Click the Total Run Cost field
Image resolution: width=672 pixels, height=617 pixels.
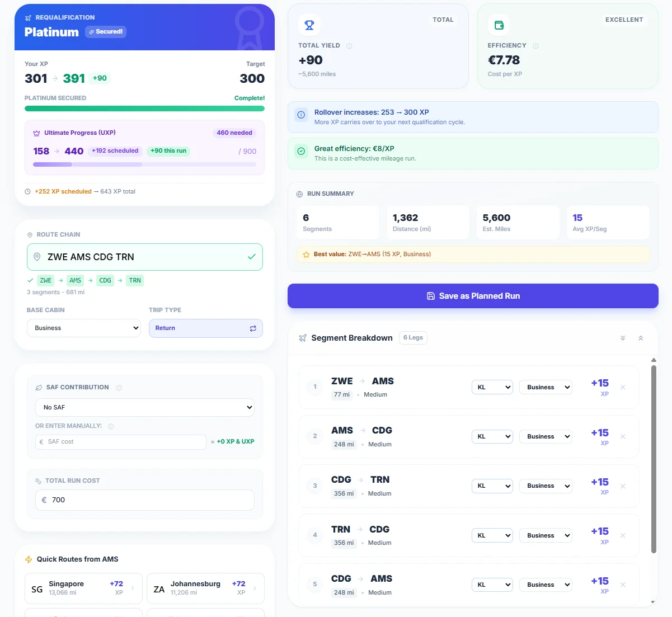[x=144, y=500]
